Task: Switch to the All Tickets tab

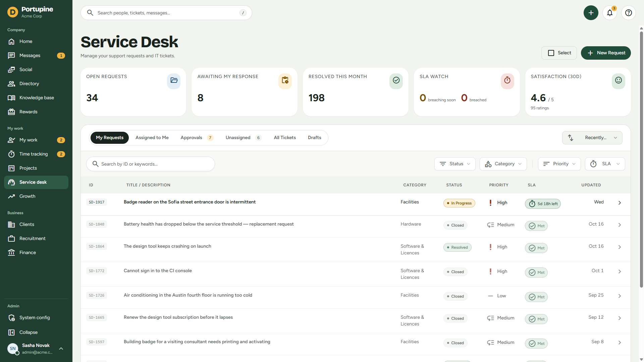Action: click(285, 138)
